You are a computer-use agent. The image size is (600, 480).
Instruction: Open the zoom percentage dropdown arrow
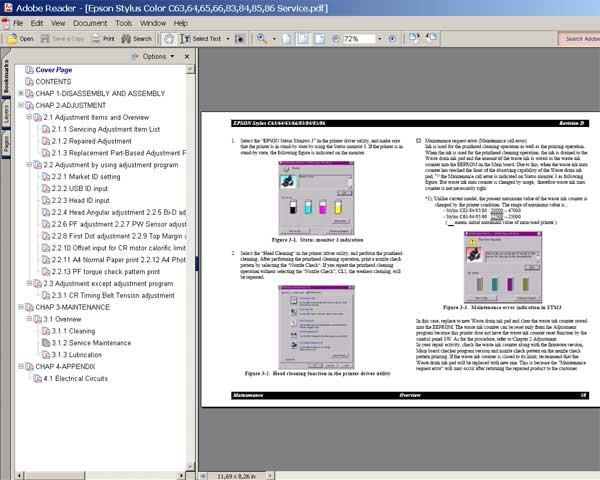pyautogui.click(x=380, y=39)
